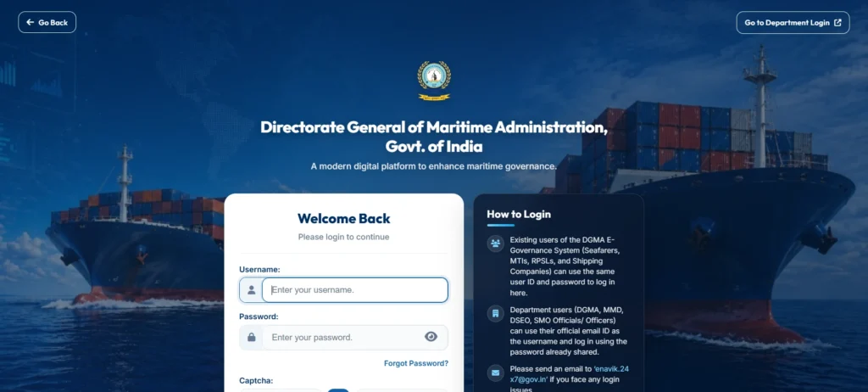
Task: Click the Password: label
Action: coord(259,316)
